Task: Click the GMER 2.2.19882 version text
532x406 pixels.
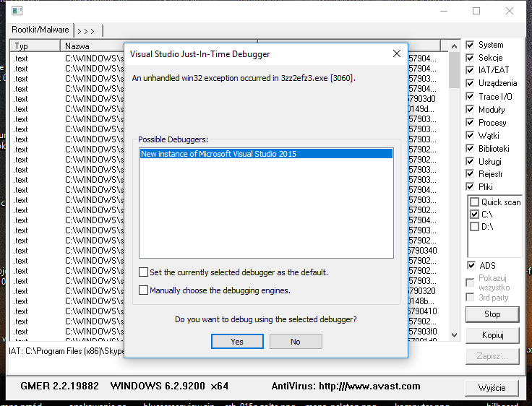Action: tap(60, 386)
